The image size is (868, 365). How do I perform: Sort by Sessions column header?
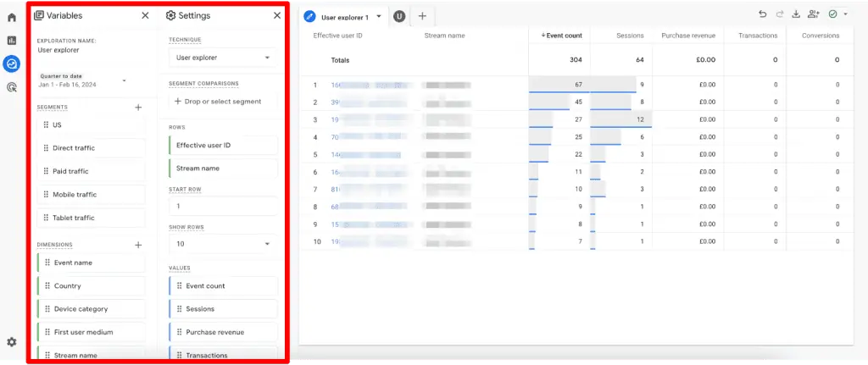coord(630,36)
